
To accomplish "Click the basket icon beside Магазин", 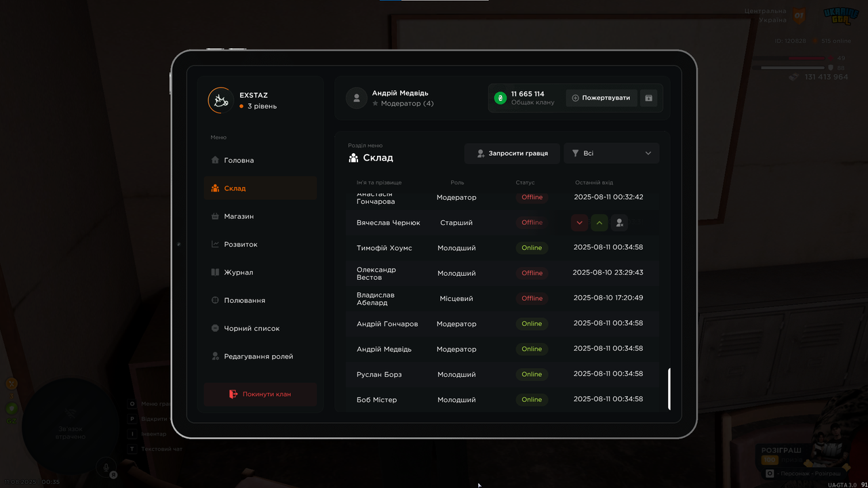I will click(215, 216).
